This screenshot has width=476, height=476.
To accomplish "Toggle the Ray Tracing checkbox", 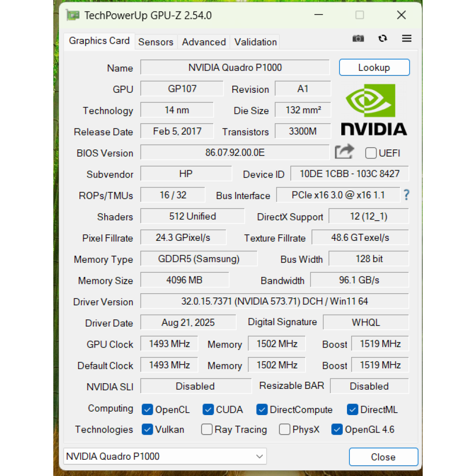I will point(207,429).
